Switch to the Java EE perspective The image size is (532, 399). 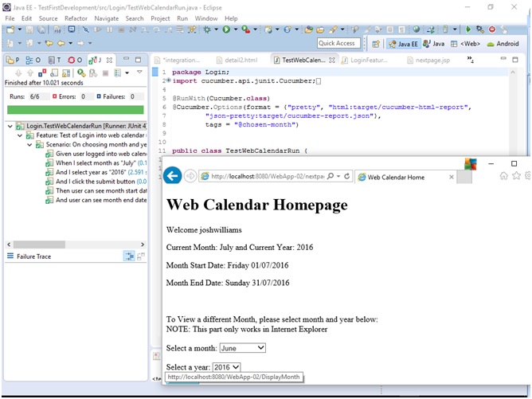403,44
